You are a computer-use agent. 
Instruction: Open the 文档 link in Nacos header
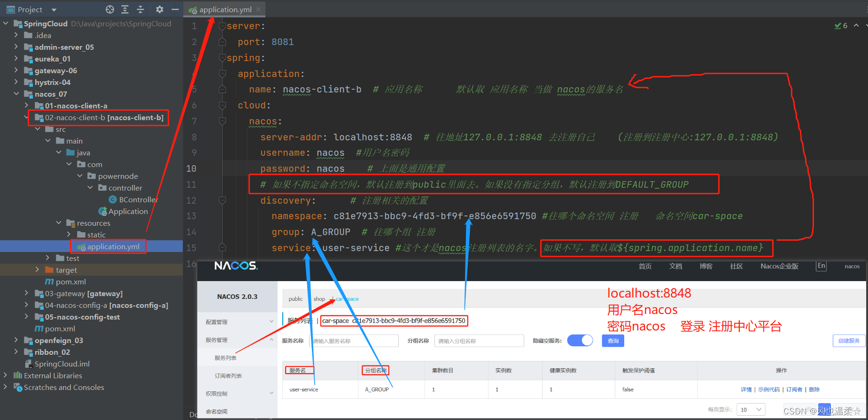[675, 266]
